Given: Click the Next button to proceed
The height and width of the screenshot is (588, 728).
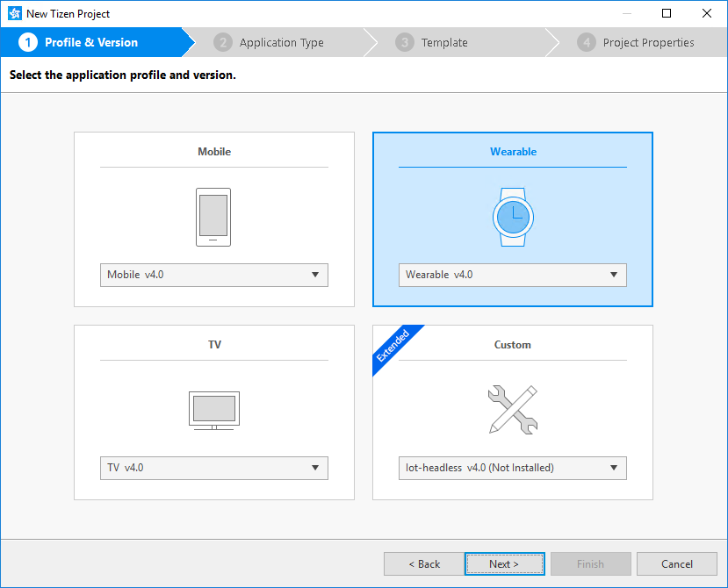Looking at the screenshot, I should [504, 563].
